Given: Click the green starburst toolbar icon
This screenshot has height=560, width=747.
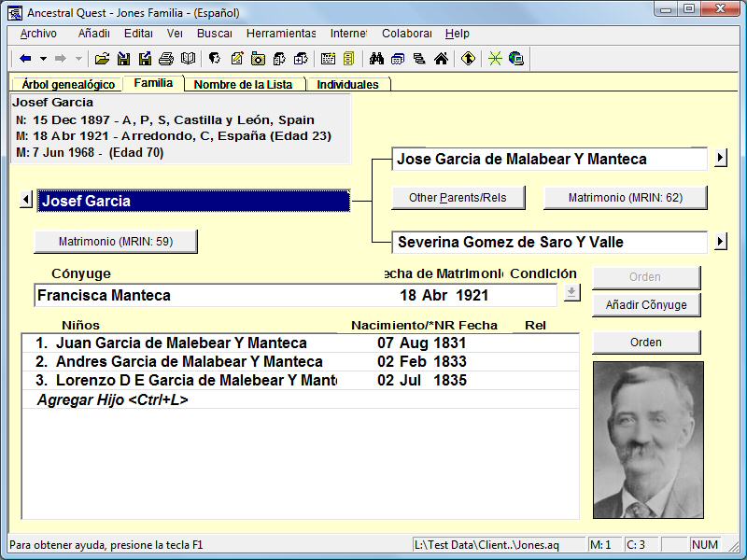Looking at the screenshot, I should coord(495,59).
